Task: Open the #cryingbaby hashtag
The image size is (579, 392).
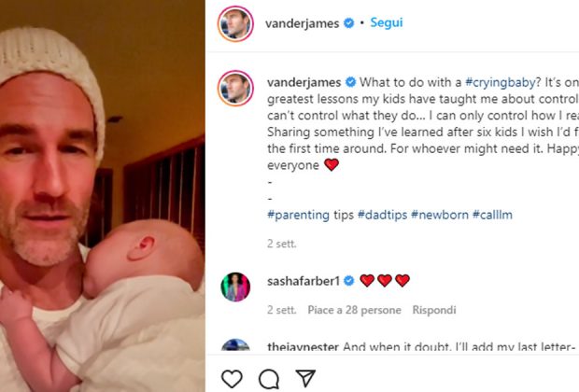Action: pos(500,82)
